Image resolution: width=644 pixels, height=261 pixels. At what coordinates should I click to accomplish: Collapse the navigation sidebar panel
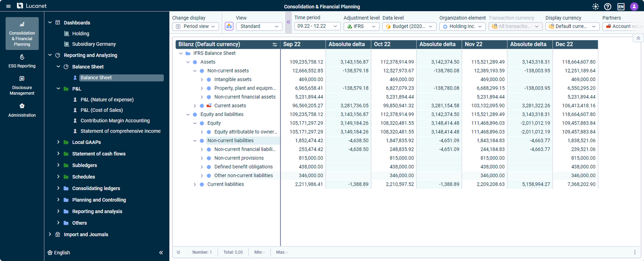click(161, 253)
